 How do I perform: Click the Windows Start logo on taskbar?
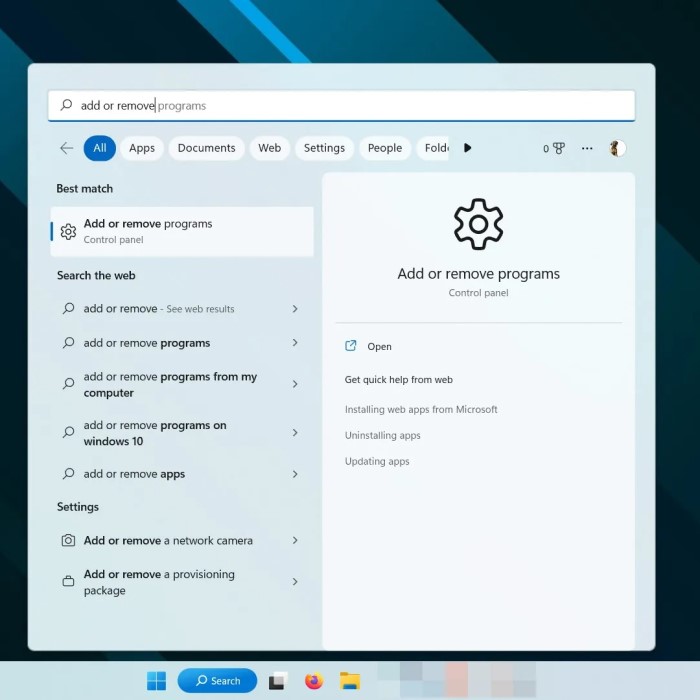click(157, 681)
